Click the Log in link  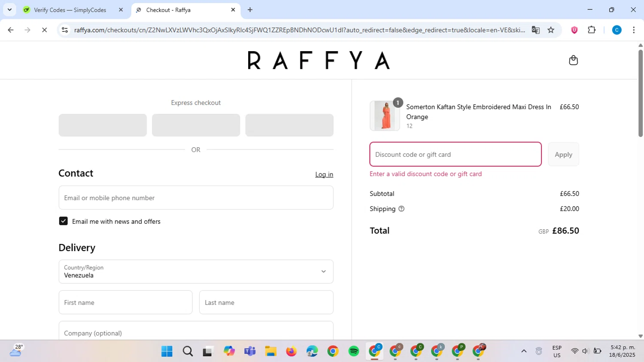click(x=324, y=174)
